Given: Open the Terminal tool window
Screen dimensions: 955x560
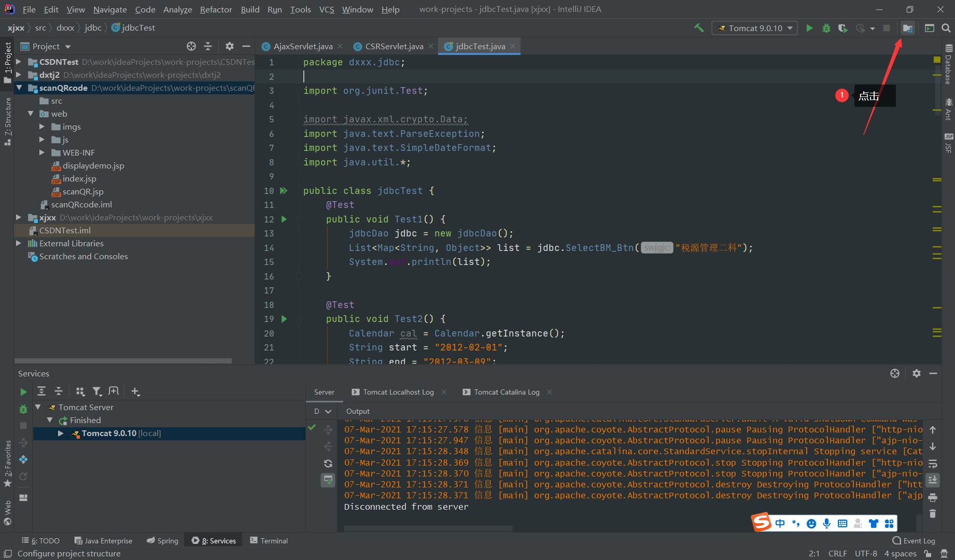Looking at the screenshot, I should tap(269, 540).
